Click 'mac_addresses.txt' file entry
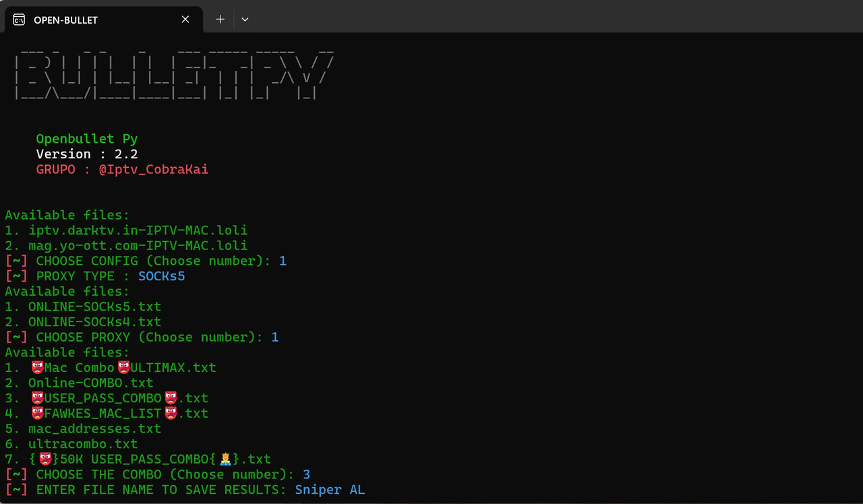The height and width of the screenshot is (504, 863). pyautogui.click(x=95, y=429)
